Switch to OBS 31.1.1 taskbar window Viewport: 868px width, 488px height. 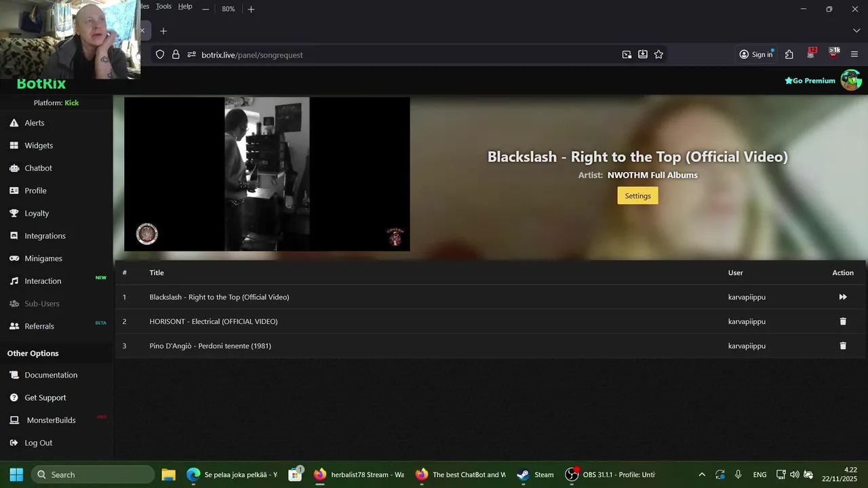point(610,474)
